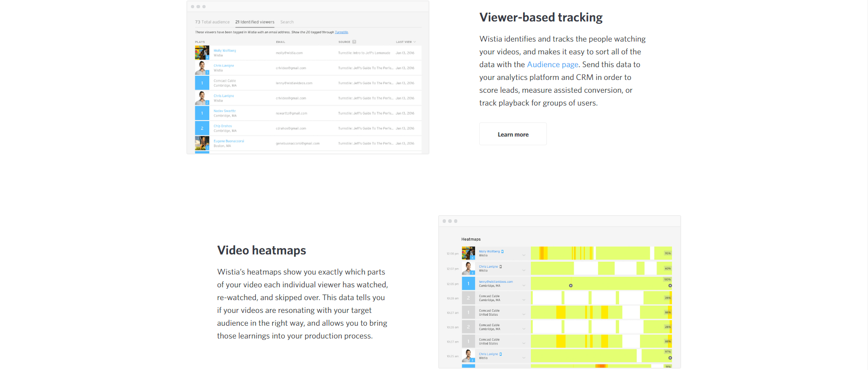The image size is (868, 370).
Task: Click the device icon in the 10:25 am heatmap row
Action: 501,354
